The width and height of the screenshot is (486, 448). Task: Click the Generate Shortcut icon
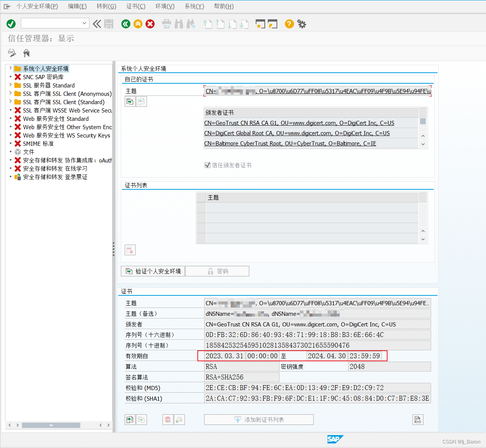pyautogui.click(x=273, y=24)
